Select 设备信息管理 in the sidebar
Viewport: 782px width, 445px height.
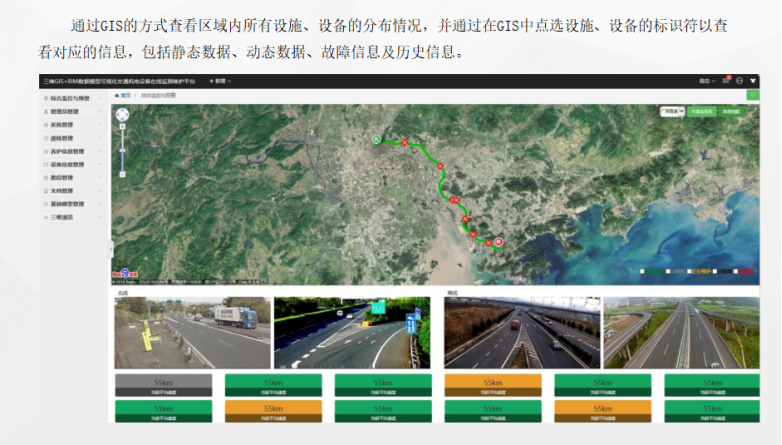(x=72, y=164)
